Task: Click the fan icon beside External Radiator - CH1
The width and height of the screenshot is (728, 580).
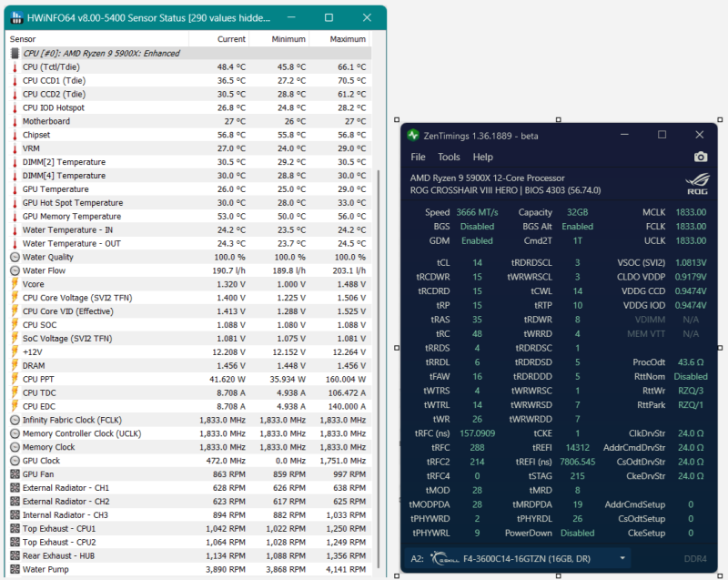Action: tap(15, 488)
